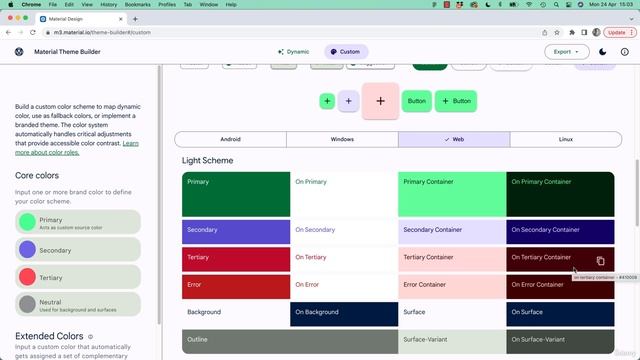Click the Material Design logo icon
Viewport: 640px width, 360px height.
point(19,52)
